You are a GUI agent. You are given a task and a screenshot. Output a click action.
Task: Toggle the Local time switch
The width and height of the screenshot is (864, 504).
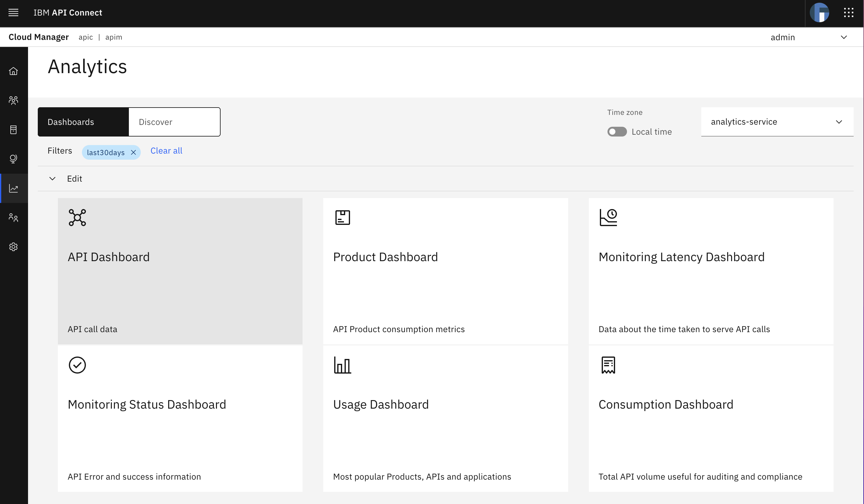(617, 132)
